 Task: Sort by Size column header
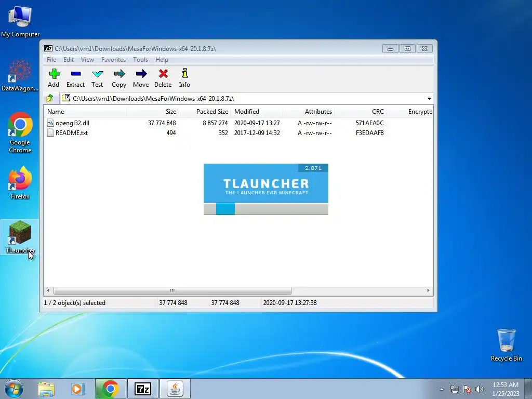pos(153,112)
